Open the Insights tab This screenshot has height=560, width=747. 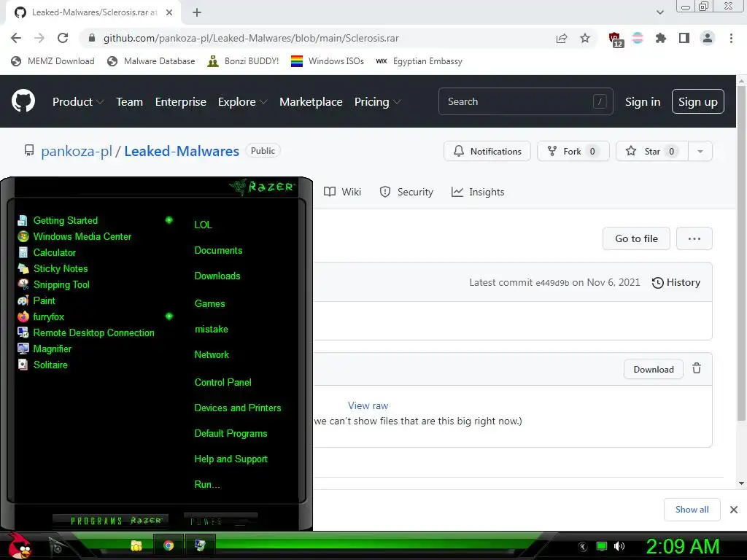(478, 192)
